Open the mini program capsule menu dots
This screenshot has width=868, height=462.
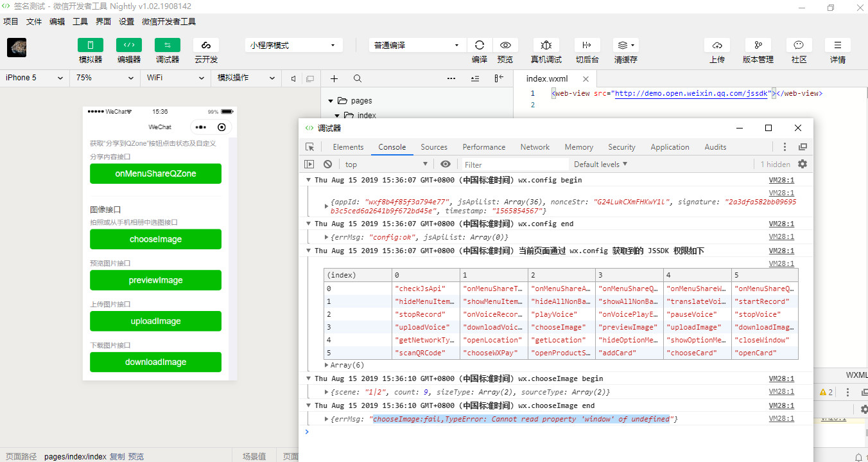pyautogui.click(x=201, y=127)
